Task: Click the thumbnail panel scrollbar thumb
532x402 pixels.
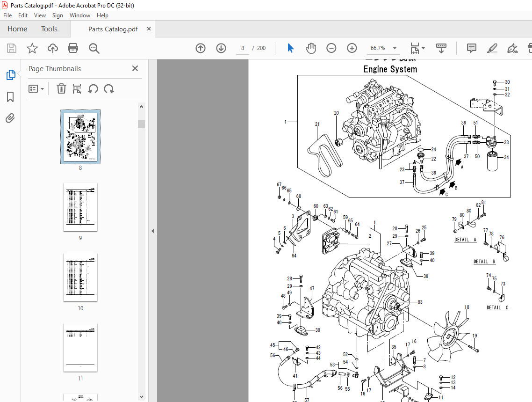Action: 142,124
